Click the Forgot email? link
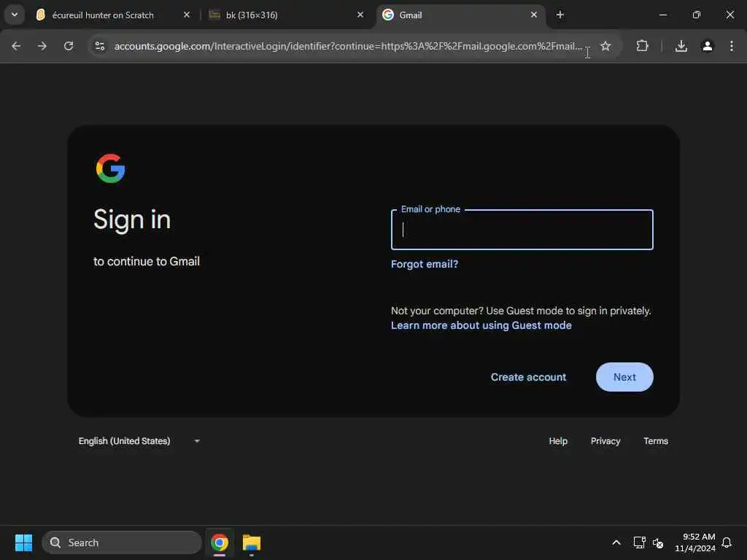The height and width of the screenshot is (560, 747). click(425, 264)
